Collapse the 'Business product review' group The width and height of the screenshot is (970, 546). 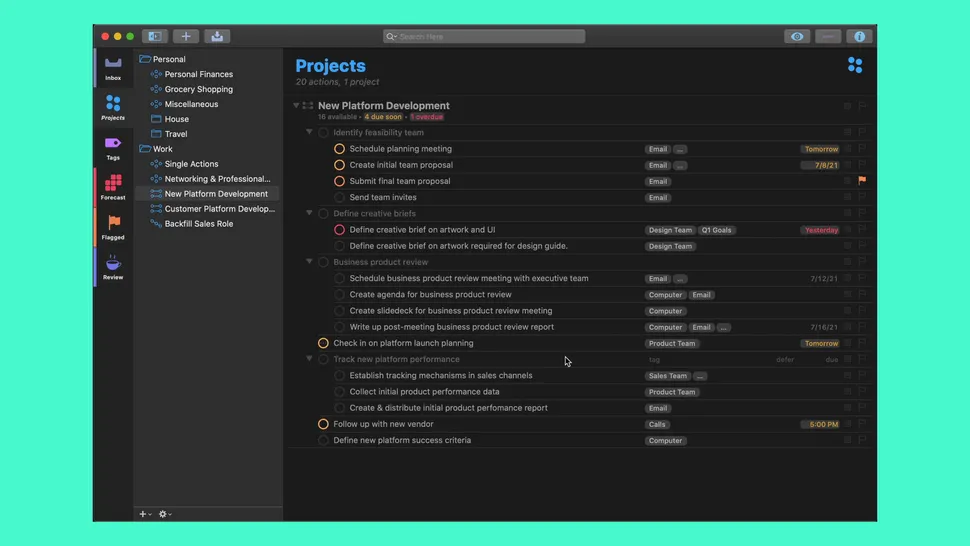click(309, 262)
